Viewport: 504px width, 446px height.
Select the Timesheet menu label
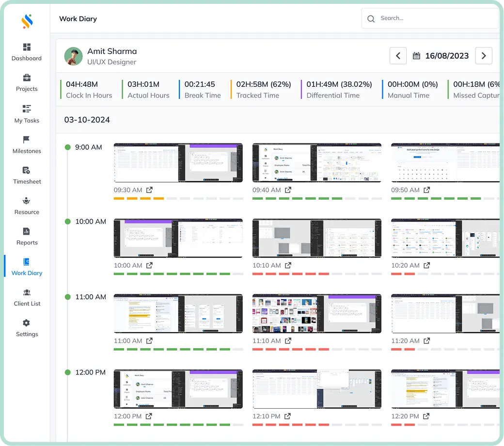point(27,181)
